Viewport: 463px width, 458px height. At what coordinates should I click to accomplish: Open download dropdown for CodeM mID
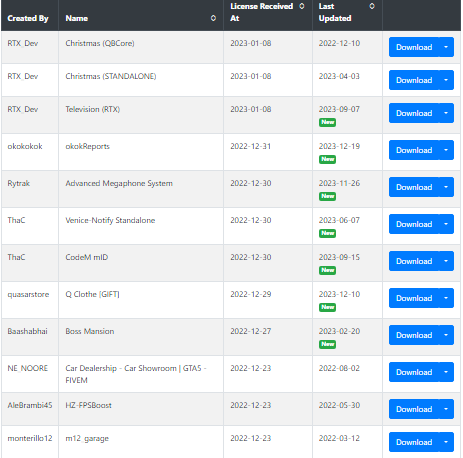click(x=446, y=261)
